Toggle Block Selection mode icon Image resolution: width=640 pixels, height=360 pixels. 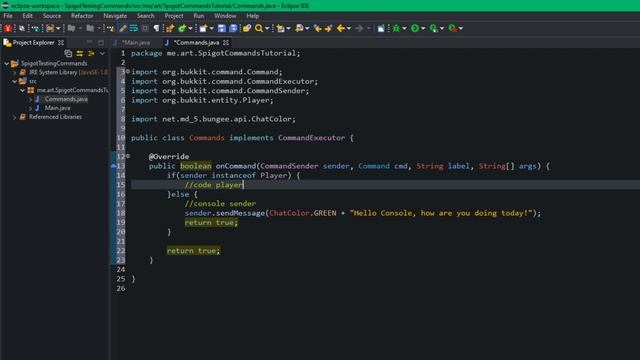145,28
